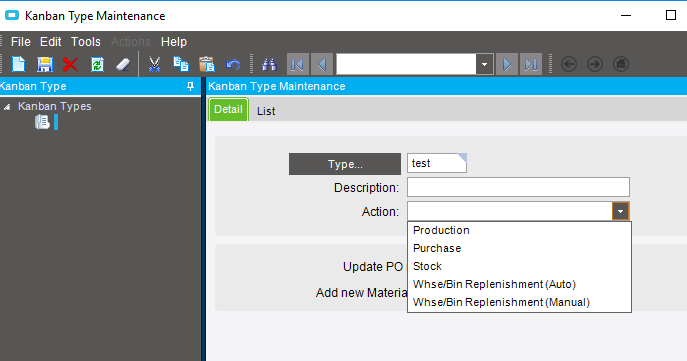Click the Action combo box text area
Screen dimensions: 687x361
[510, 212]
